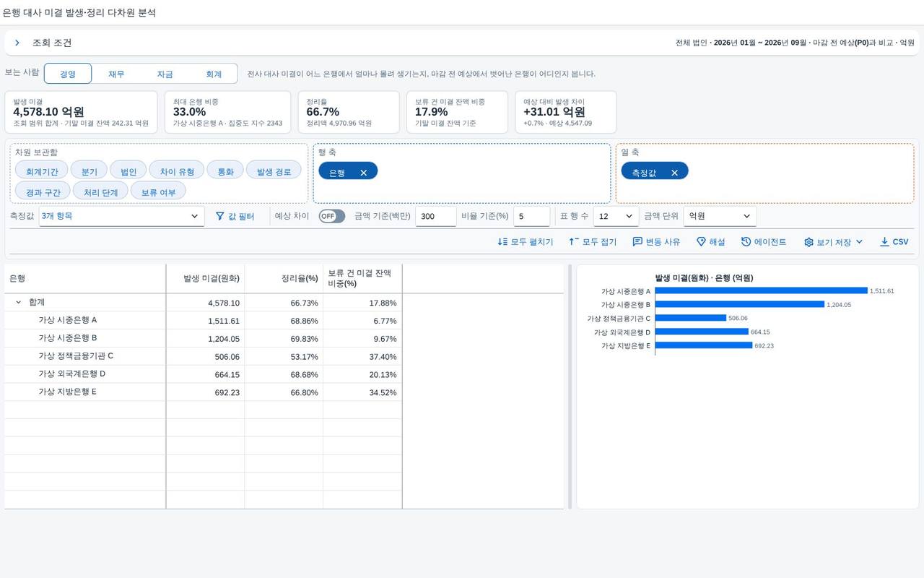
Task: Remove 은행 chip from row axis
Action: (x=364, y=173)
